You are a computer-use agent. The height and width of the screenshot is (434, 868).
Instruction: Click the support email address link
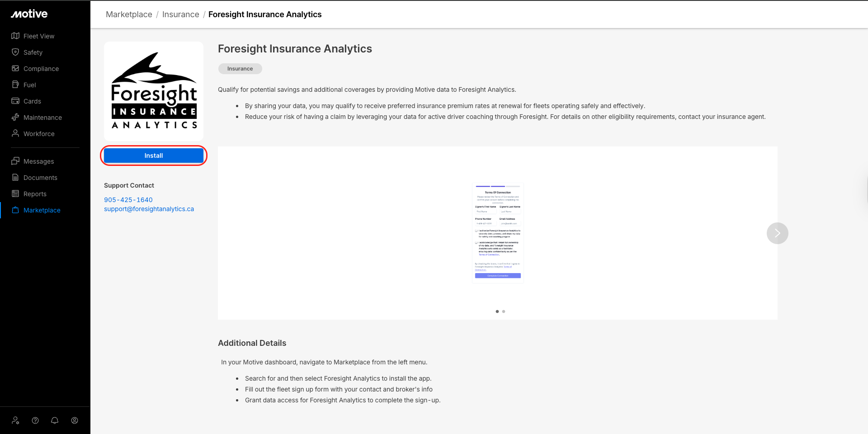tap(149, 209)
